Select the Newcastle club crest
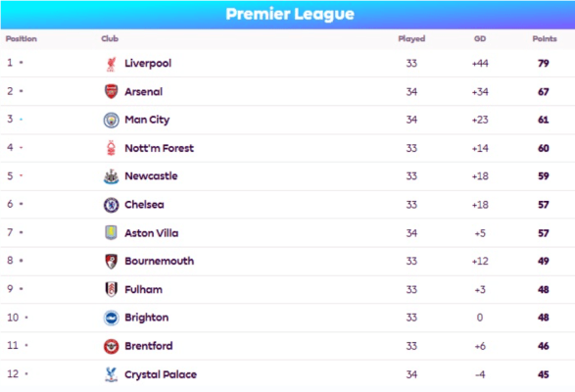The image size is (575, 392). pyautogui.click(x=111, y=176)
